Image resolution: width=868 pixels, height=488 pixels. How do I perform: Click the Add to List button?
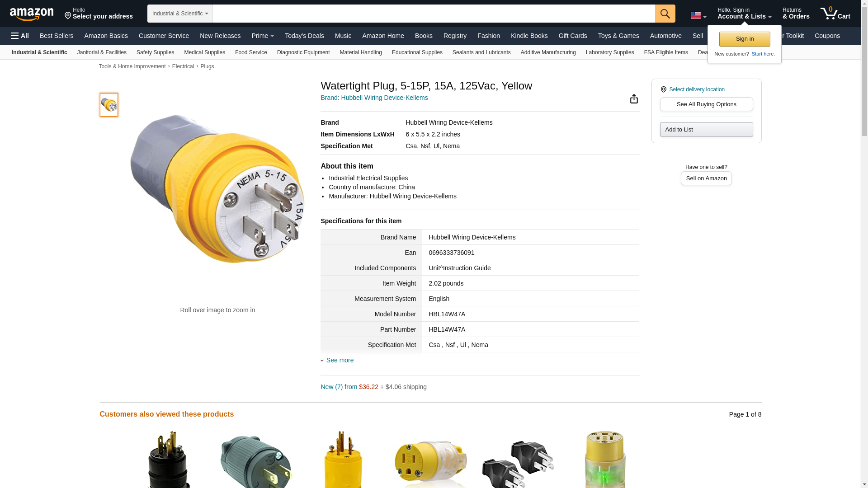(706, 130)
